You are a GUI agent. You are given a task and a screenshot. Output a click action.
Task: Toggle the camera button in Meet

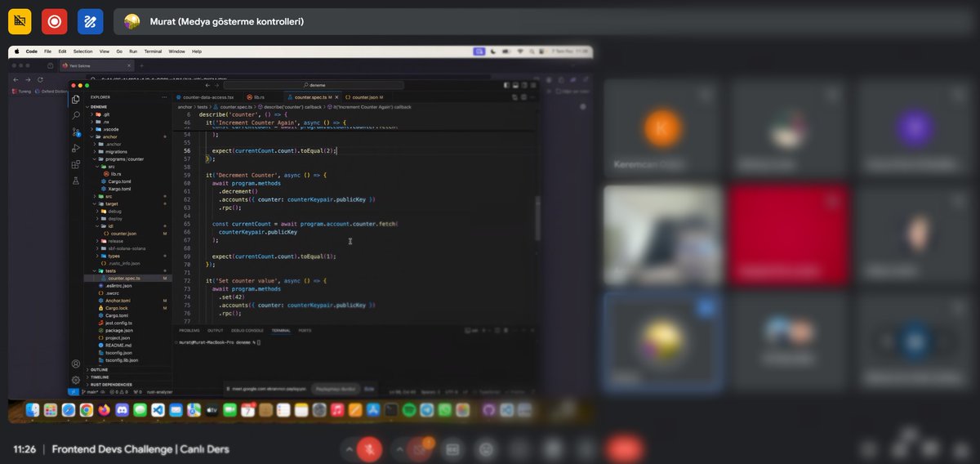coord(420,448)
